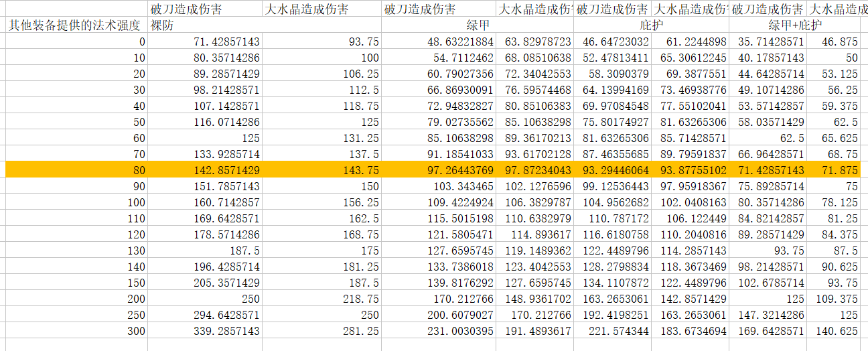Click cell with value 93.75 in row 0
The height and width of the screenshot is (351, 868).
321,42
